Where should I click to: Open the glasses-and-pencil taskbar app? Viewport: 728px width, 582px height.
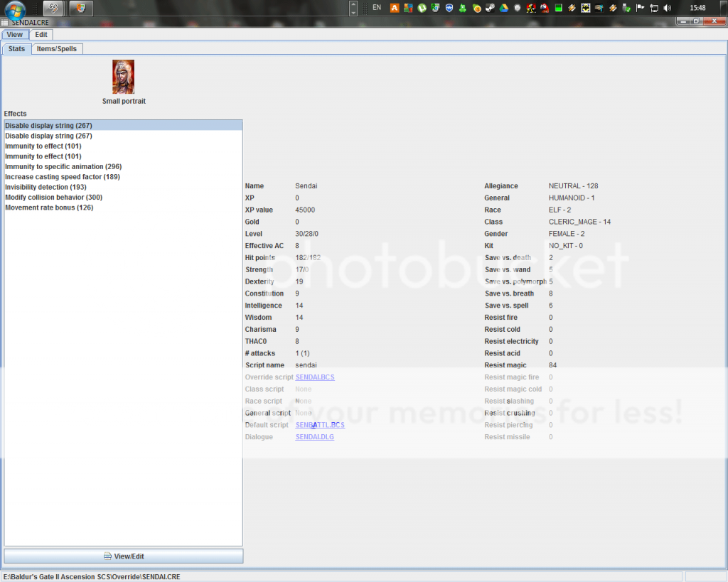coord(53,9)
